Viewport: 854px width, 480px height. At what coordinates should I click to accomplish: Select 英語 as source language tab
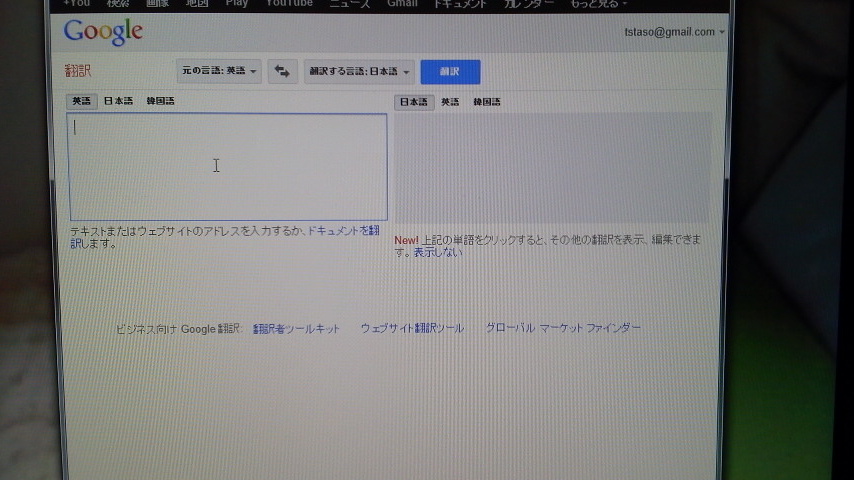(x=81, y=101)
